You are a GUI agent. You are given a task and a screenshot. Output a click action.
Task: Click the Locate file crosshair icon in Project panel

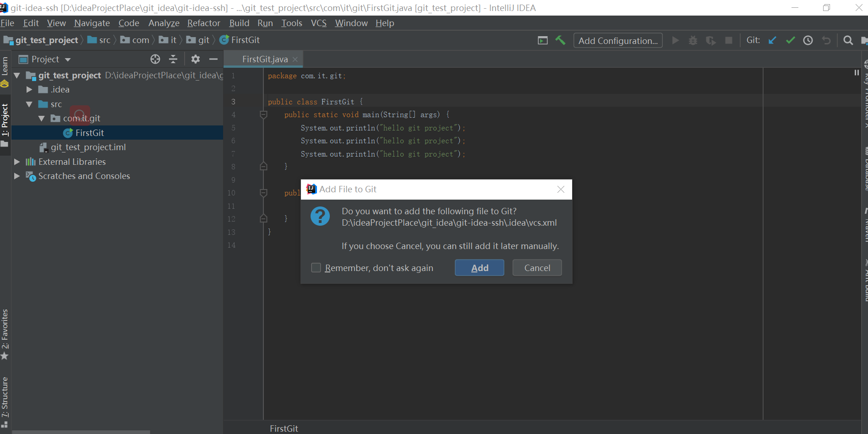[155, 59]
